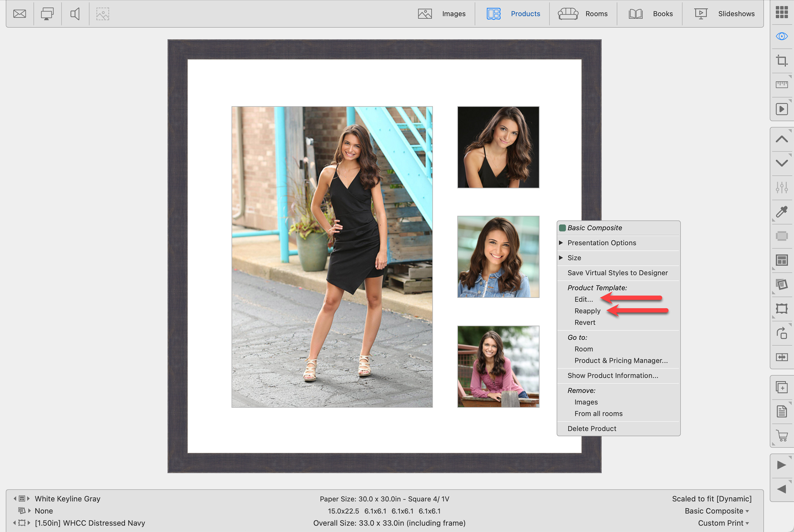Click the rotate product icon
Screen dimensions: 794x532
pyautogui.click(x=781, y=333)
